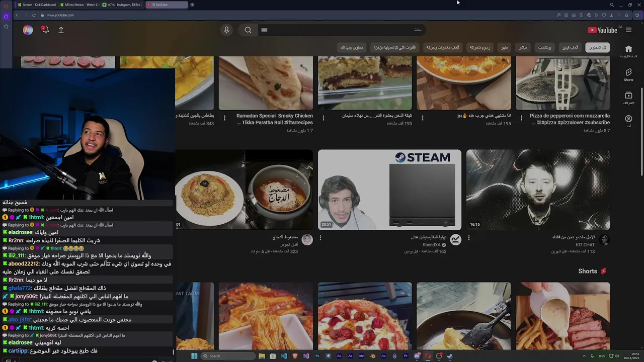Open options menu for Pizza de pepperoni video

521,118
